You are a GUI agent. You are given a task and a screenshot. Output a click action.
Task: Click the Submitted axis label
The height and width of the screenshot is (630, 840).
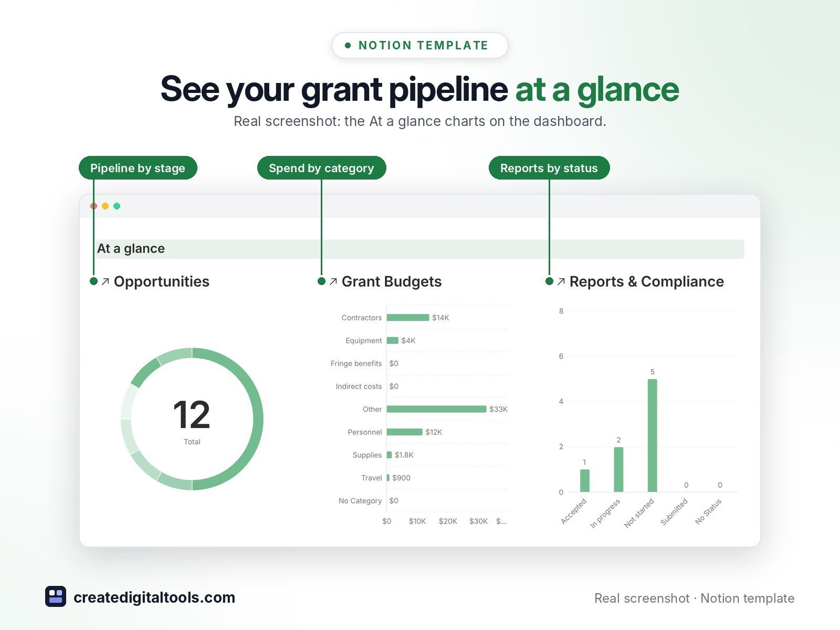coord(674,512)
